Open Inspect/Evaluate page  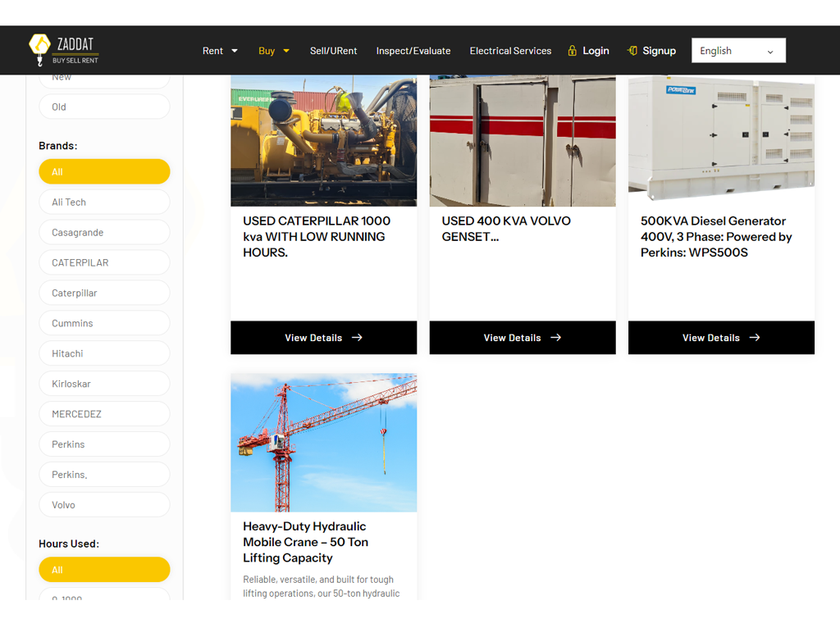pos(413,51)
